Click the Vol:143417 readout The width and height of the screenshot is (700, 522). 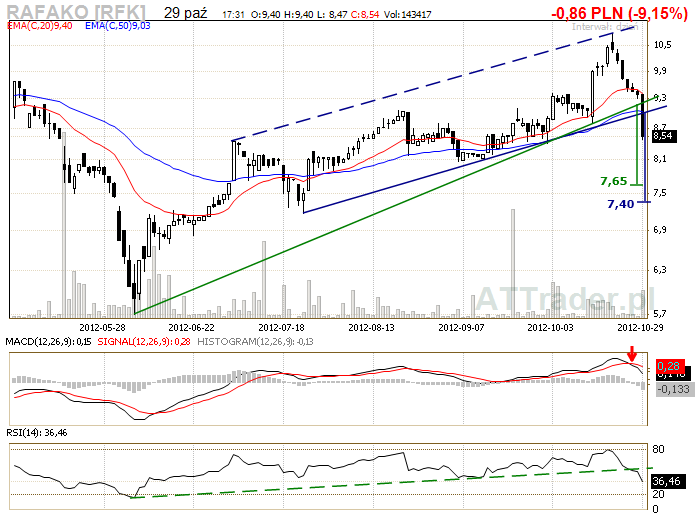tap(408, 15)
